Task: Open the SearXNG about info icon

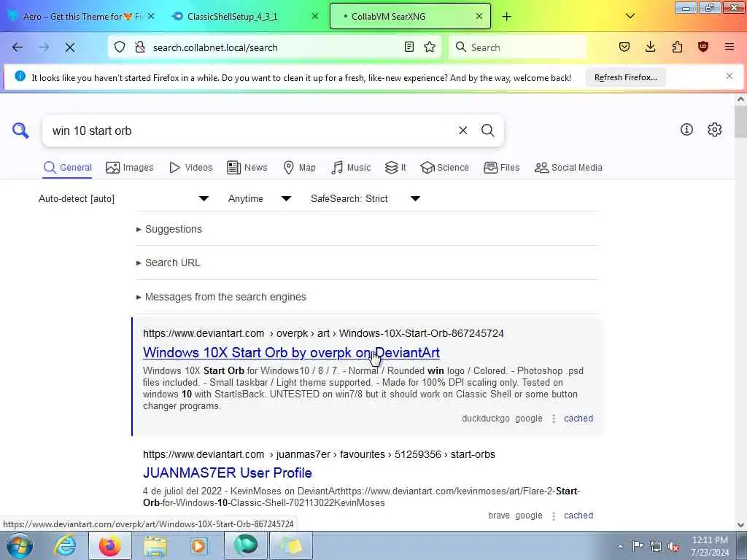Action: 686,130
